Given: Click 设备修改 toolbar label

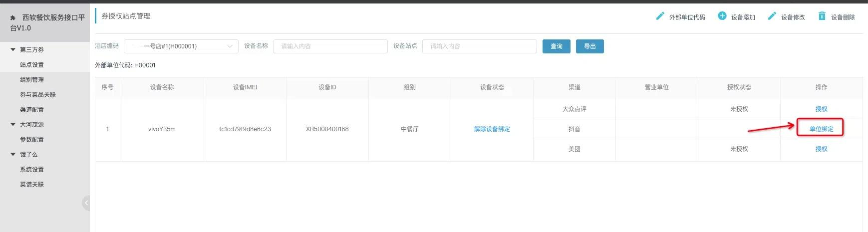Looking at the screenshot, I should coord(793,17).
